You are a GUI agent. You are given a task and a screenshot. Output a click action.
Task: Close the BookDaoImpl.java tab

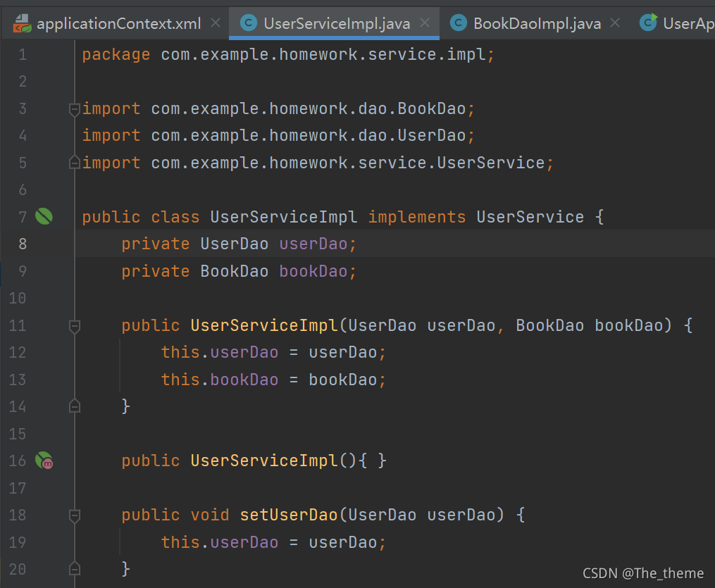click(615, 23)
